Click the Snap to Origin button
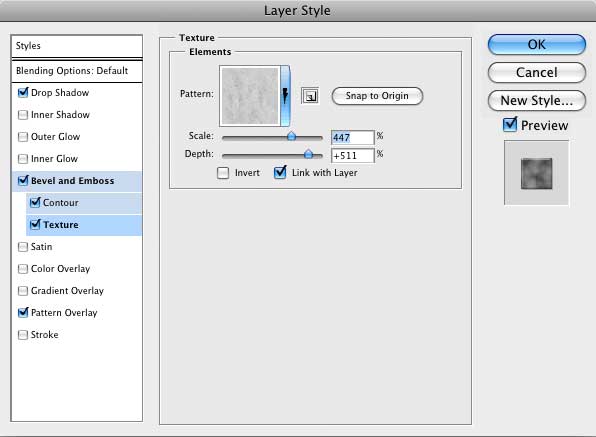Screen dimensions: 596x437 coord(377,96)
